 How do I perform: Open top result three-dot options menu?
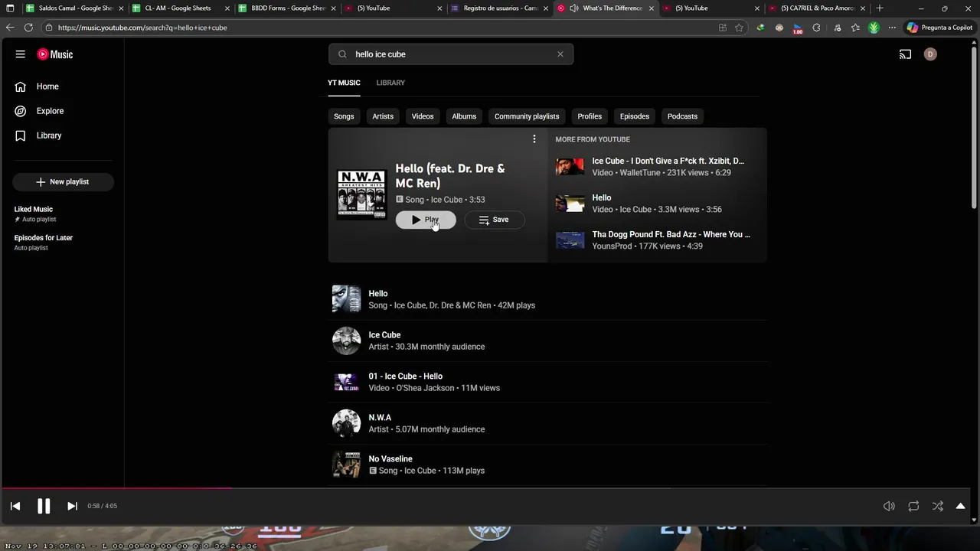[x=534, y=139]
